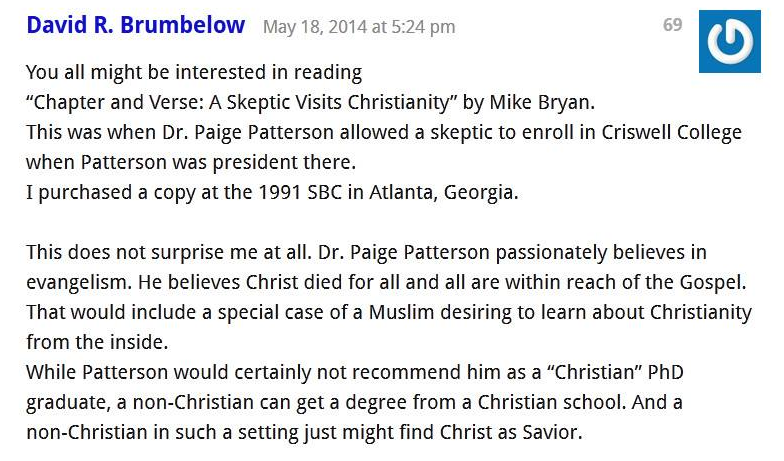Click on "1991 SBC in Atlanta, Georgia"
This screenshot has height=461, width=784.
point(388,192)
